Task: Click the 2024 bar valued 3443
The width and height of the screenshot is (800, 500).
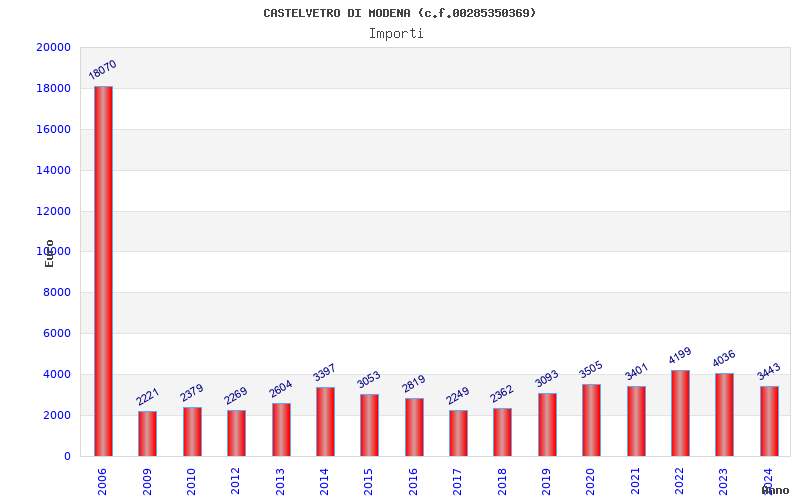Action: pos(769,421)
